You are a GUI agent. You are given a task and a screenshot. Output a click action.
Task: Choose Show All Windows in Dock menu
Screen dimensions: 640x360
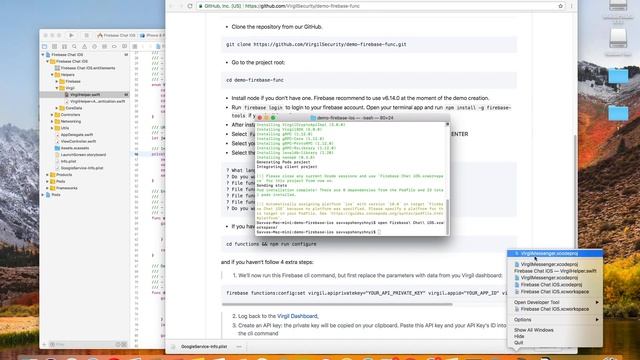click(555, 330)
